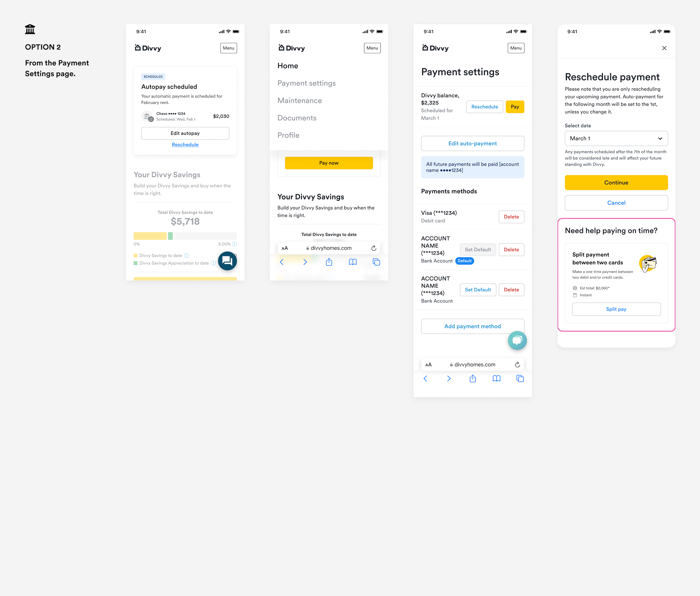This screenshot has height=596, width=700.
Task: Click the yellow Pay now button
Action: [x=329, y=163]
